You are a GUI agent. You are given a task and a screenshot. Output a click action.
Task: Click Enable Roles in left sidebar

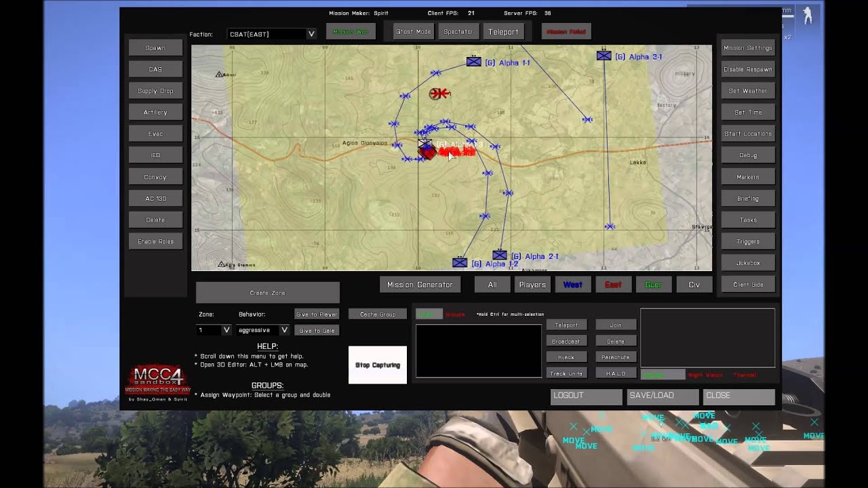click(155, 241)
